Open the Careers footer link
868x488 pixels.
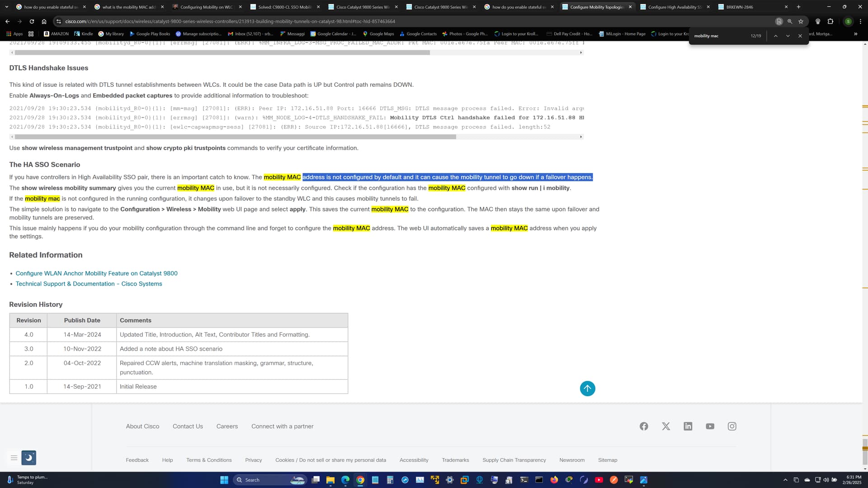click(227, 426)
